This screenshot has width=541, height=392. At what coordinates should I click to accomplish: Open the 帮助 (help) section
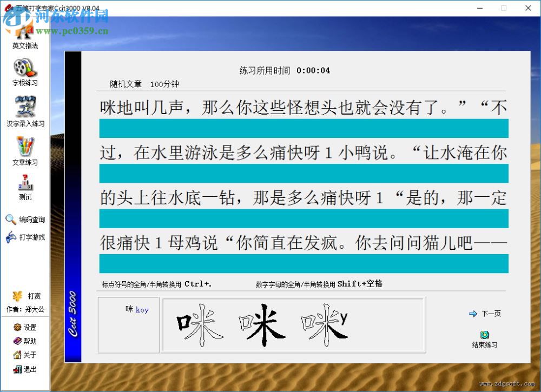coord(24,341)
